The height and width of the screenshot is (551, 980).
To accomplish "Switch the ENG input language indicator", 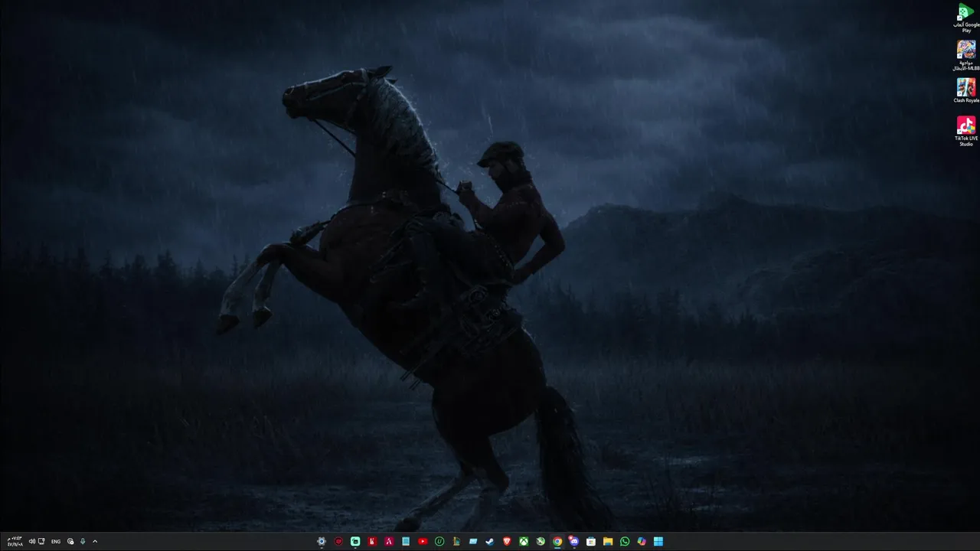I will point(56,541).
